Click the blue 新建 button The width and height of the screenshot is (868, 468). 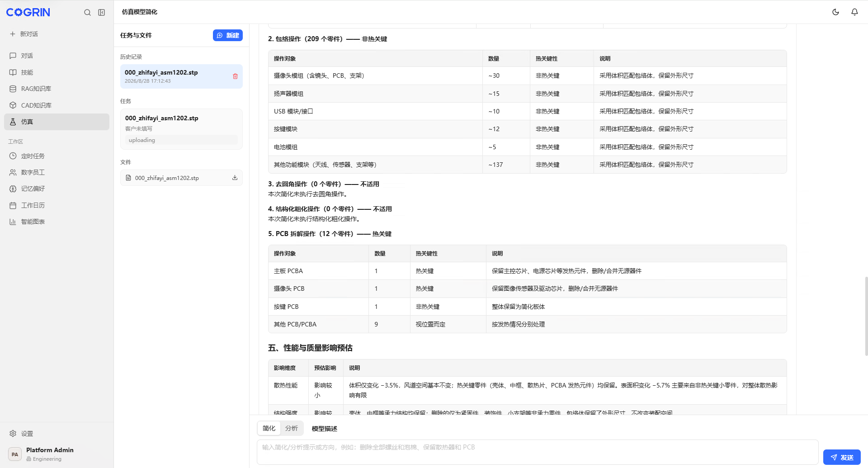point(228,35)
